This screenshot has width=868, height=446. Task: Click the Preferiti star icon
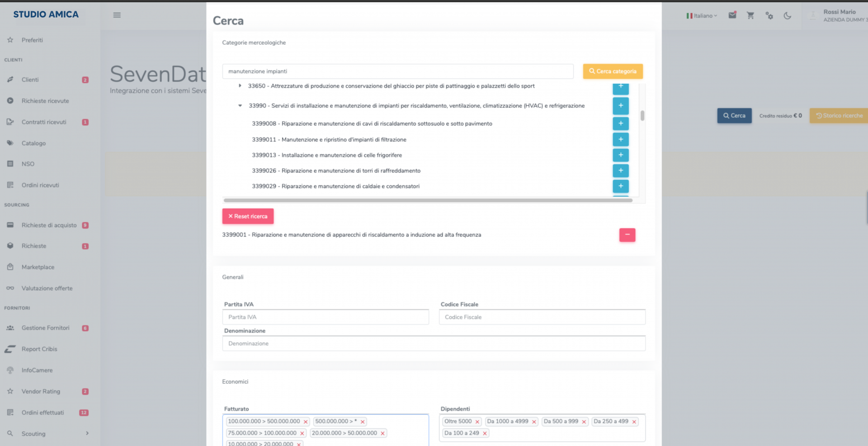(x=10, y=40)
